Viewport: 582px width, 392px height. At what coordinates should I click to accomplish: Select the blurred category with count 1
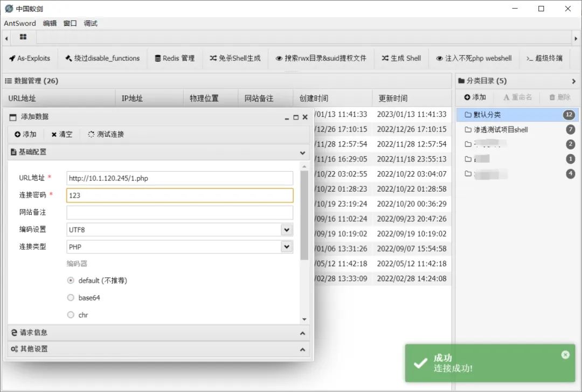[517, 159]
